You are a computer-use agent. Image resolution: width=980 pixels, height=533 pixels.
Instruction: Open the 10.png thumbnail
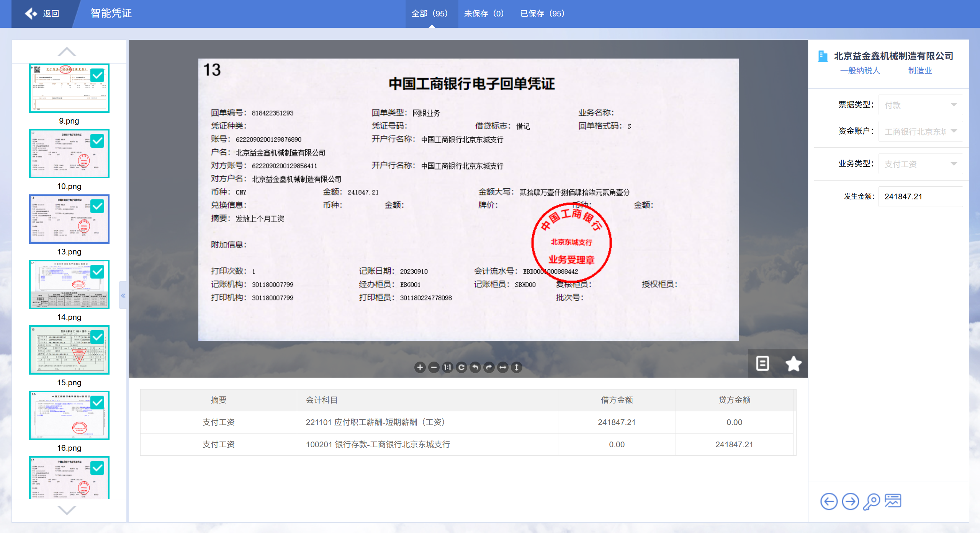tap(69, 154)
